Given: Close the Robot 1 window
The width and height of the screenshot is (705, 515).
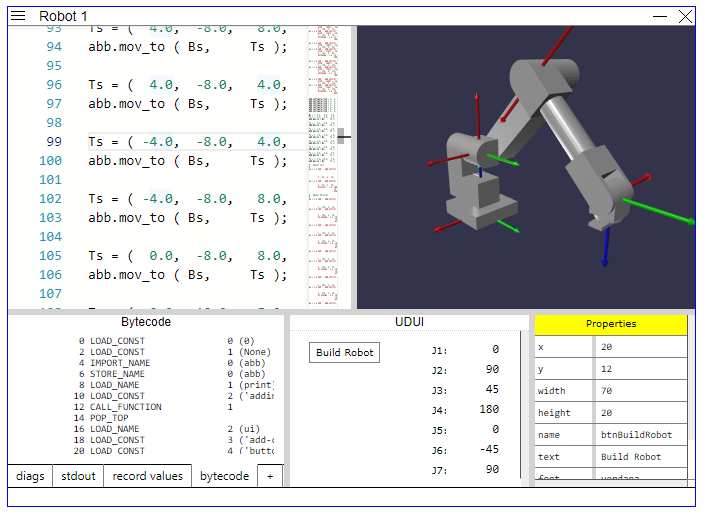Looking at the screenshot, I should pyautogui.click(x=685, y=17).
